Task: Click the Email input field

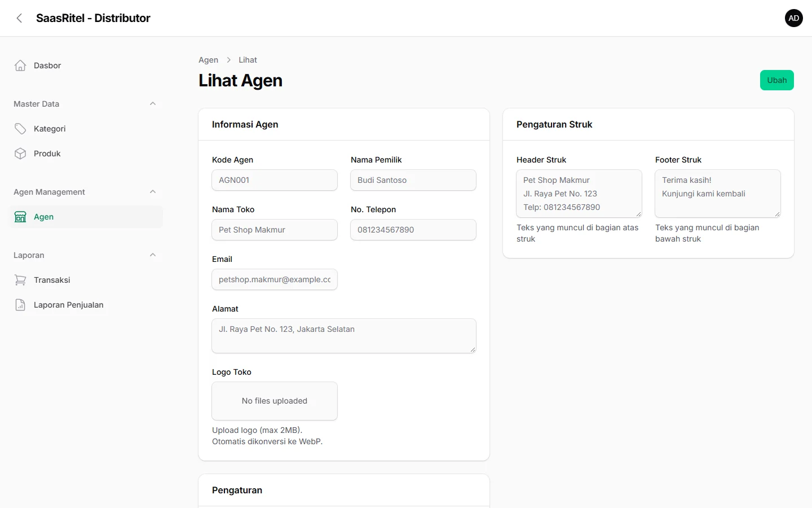Action: (275, 279)
